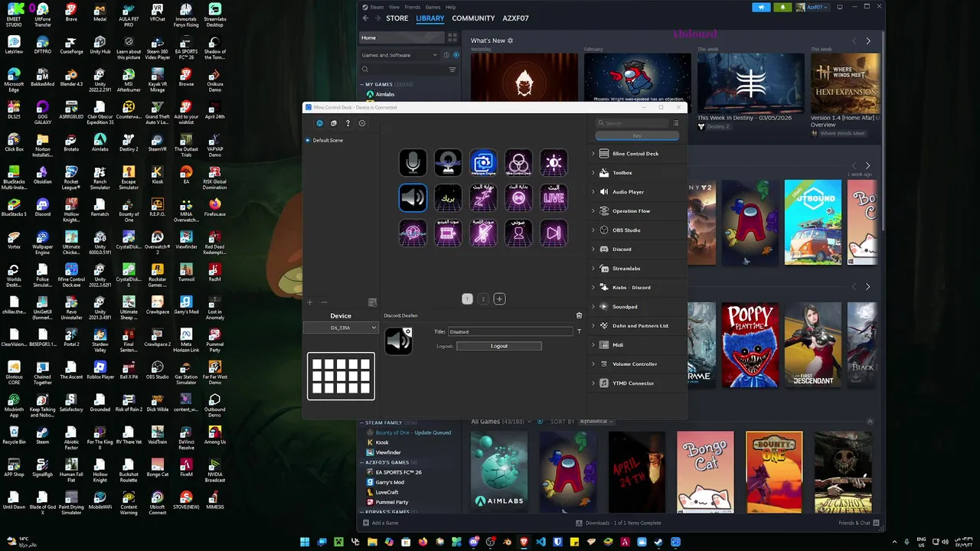The image size is (980, 551).
Task: Change the Deafen key icon image
Action: click(x=398, y=341)
